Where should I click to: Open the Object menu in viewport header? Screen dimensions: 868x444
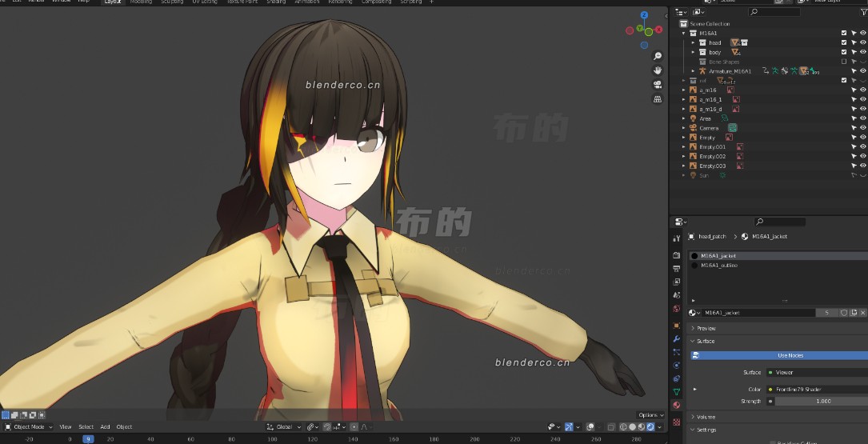click(124, 427)
